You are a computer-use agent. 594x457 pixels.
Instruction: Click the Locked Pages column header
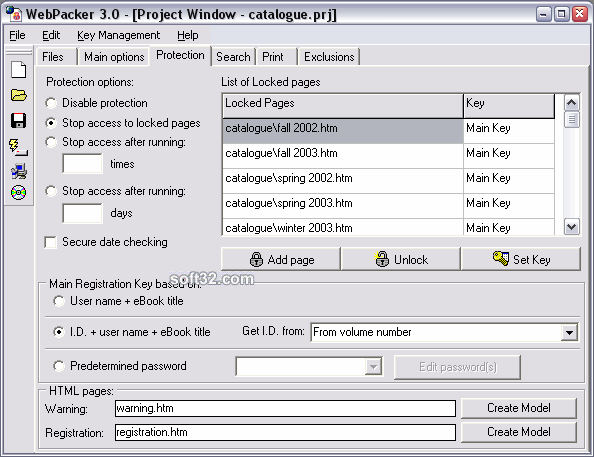343,106
